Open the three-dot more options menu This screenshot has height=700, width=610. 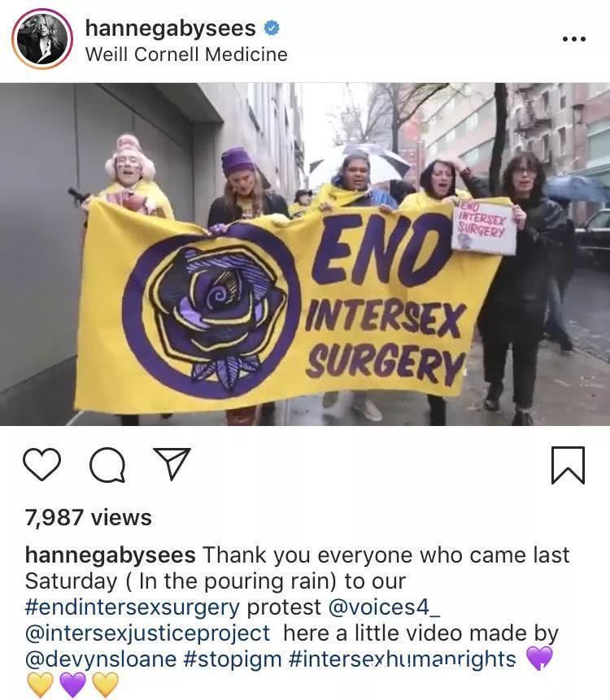coord(574,39)
